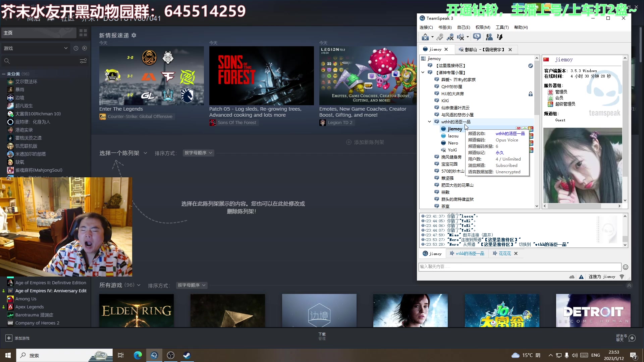Open the 自己(E) menu
This screenshot has height=362, width=644.
tap(464, 27)
